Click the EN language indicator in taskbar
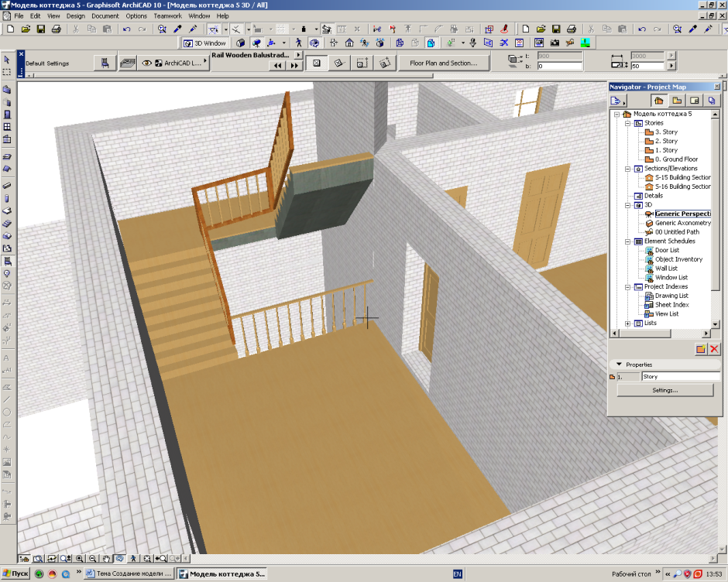 coord(457,574)
